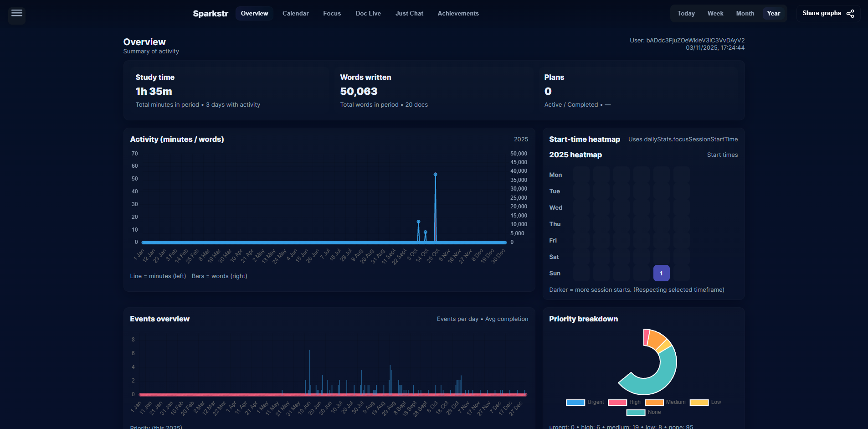Screen dimensions: 868x429
Task: Click the Sunday heatmap cell showing 1
Action: point(661,273)
